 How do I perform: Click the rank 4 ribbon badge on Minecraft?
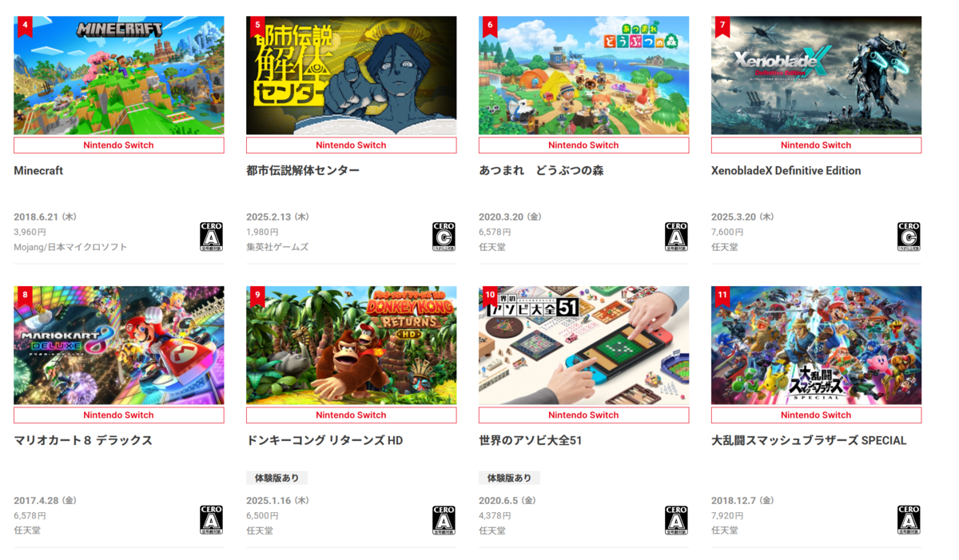[25, 26]
